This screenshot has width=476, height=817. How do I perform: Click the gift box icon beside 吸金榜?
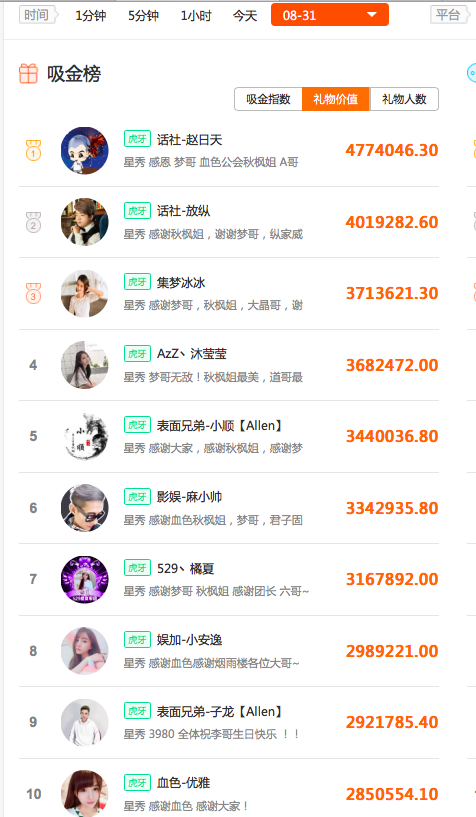pos(28,73)
